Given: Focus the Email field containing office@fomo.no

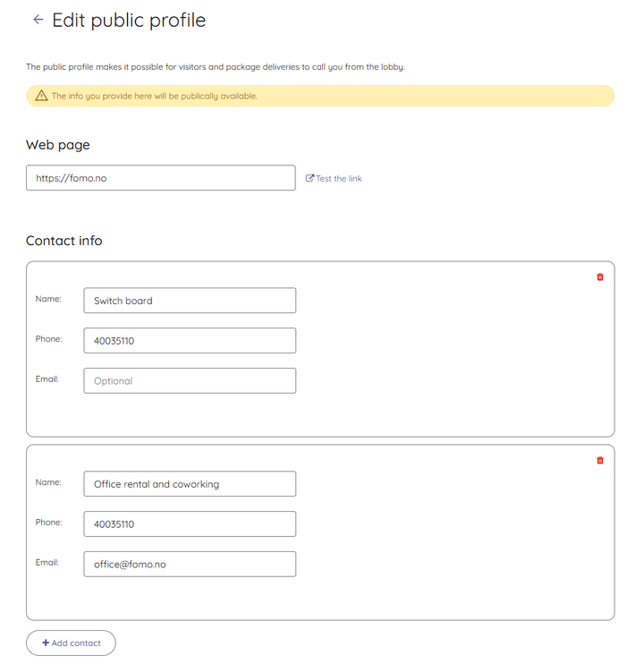Looking at the screenshot, I should tap(190, 565).
